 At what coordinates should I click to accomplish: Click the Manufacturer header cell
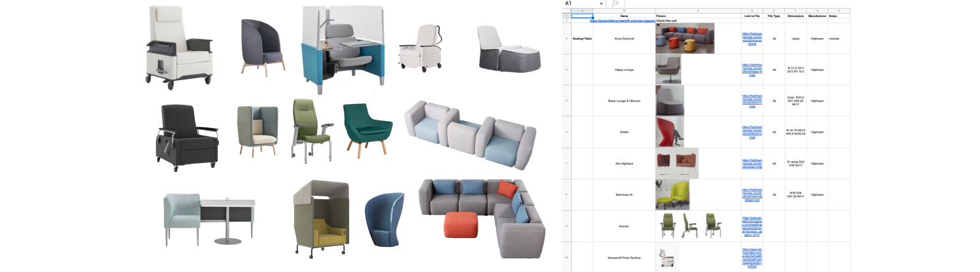[817, 16]
